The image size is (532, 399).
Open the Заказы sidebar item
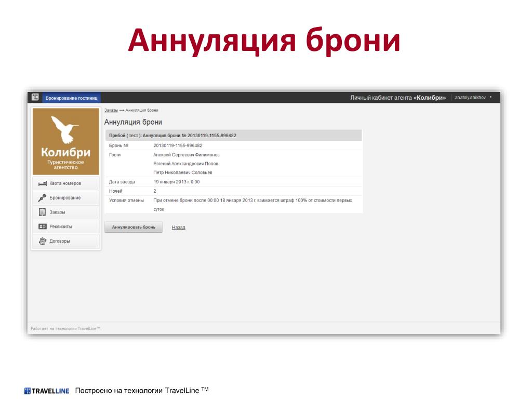(x=66, y=212)
